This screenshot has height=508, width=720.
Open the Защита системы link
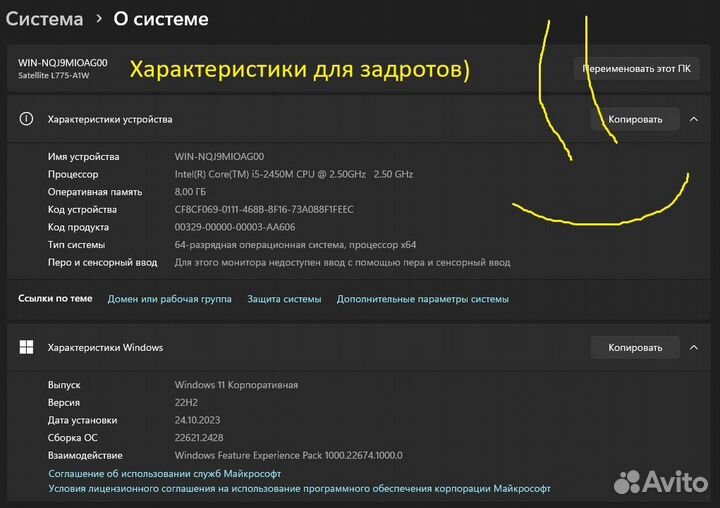coord(284,299)
